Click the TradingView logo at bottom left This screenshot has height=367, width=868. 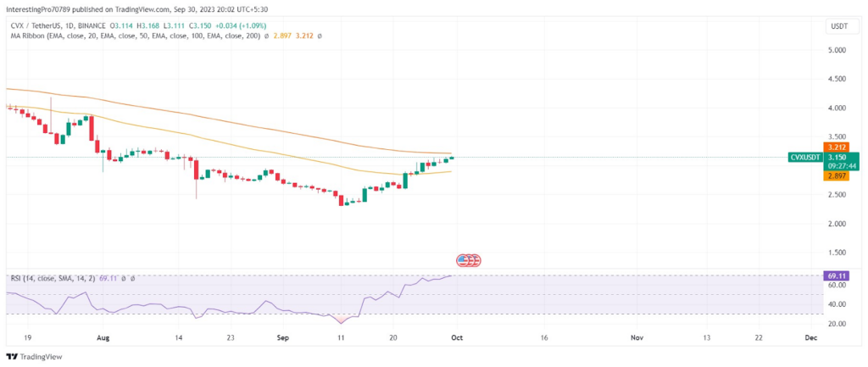pyautogui.click(x=34, y=357)
